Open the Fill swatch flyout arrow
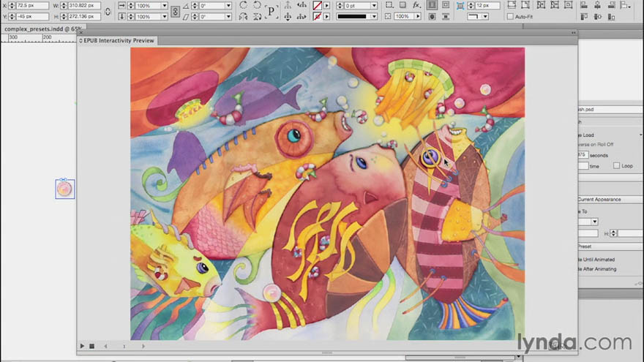This screenshot has width=644, height=362. [x=327, y=6]
